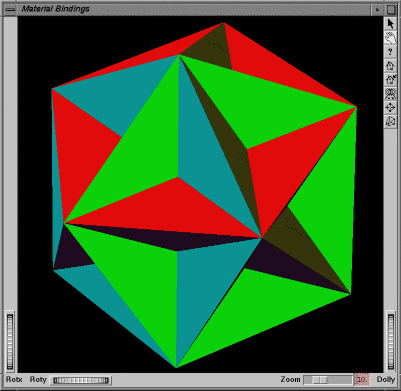Open the window menu in title bar
The width and height of the screenshot is (401, 391).
(10, 9)
